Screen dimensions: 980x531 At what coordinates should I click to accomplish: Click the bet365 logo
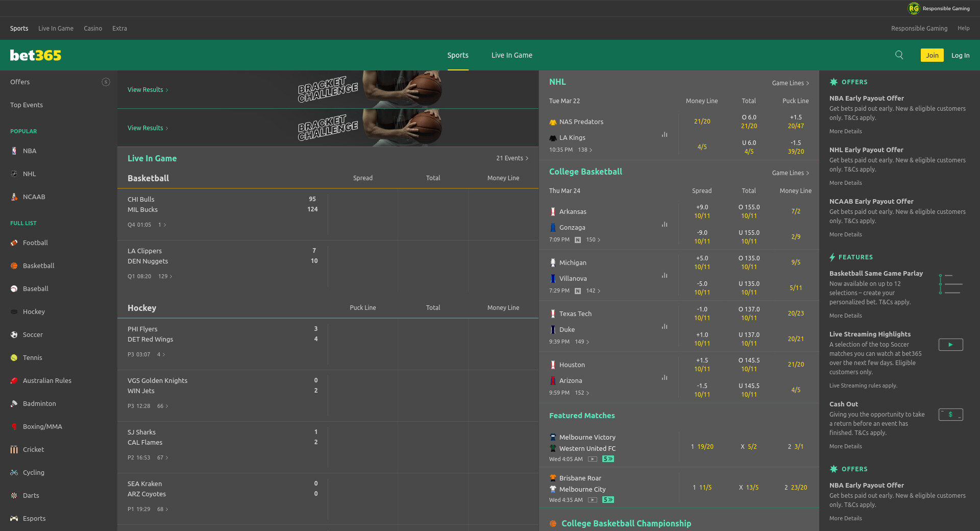click(x=36, y=55)
